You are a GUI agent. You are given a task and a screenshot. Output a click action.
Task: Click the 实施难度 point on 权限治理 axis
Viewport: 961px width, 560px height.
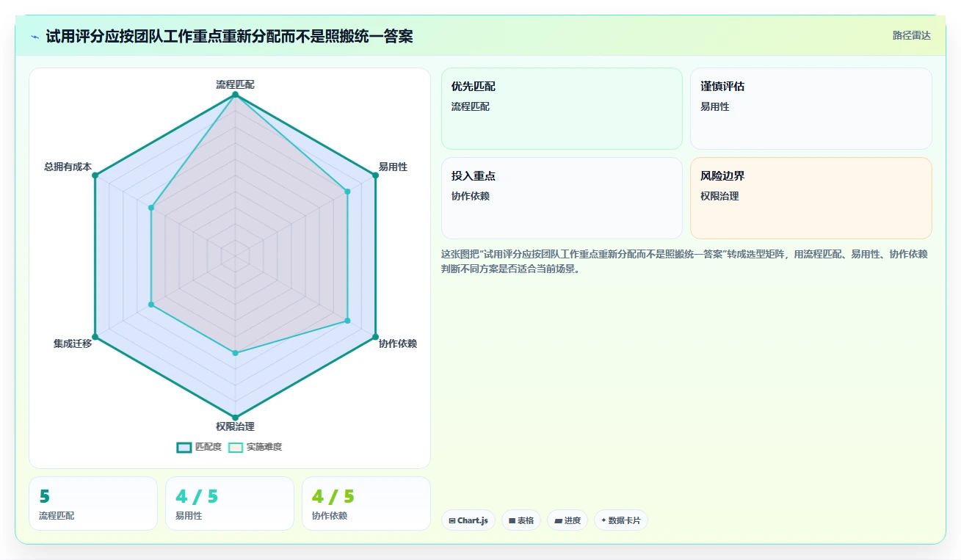click(235, 353)
